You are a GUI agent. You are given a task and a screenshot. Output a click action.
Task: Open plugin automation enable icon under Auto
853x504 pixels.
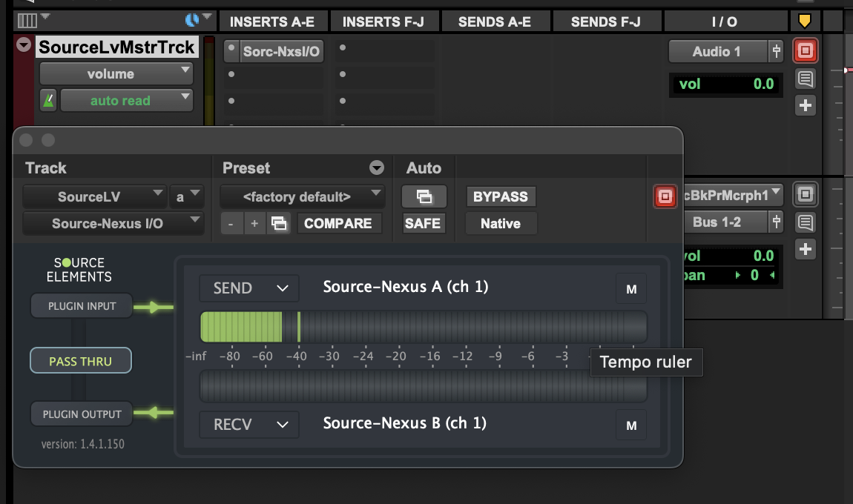pos(424,197)
